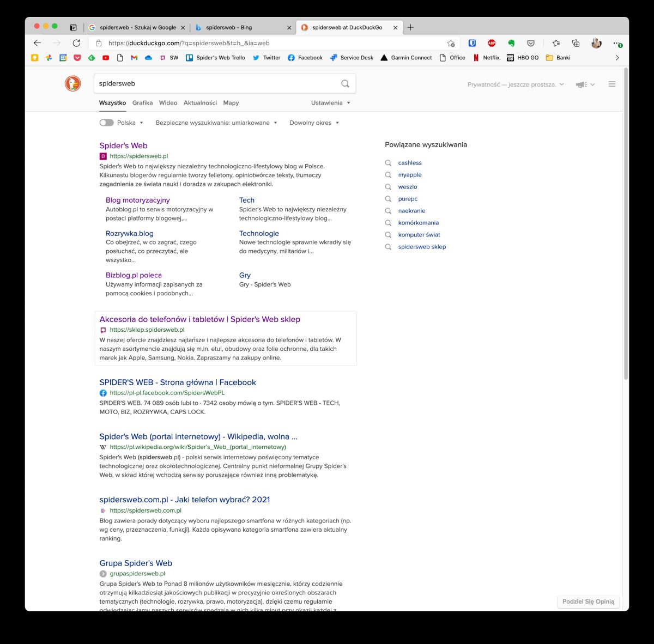Click the profile avatar
Viewport: 654px width, 644px height.
coord(596,43)
